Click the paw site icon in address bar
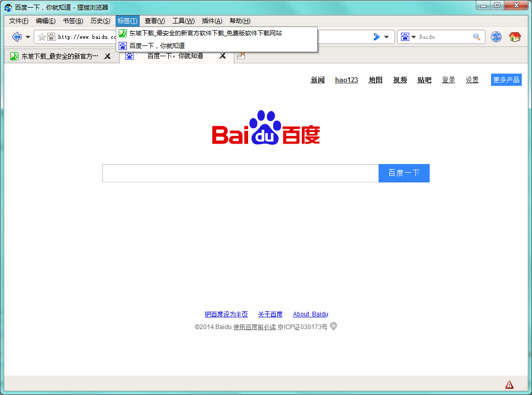The image size is (532, 395). [x=51, y=37]
